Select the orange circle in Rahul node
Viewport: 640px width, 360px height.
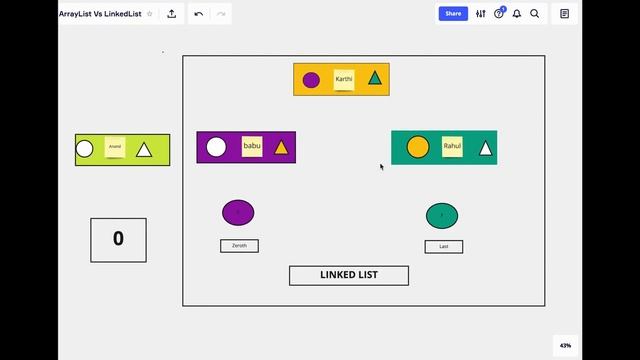pyautogui.click(x=418, y=147)
